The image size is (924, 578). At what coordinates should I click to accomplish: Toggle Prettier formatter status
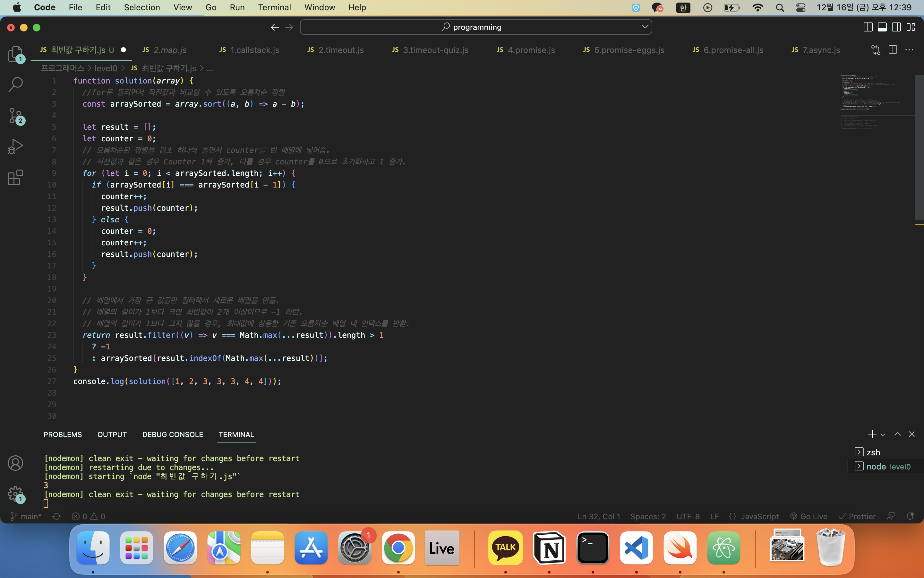(x=857, y=516)
